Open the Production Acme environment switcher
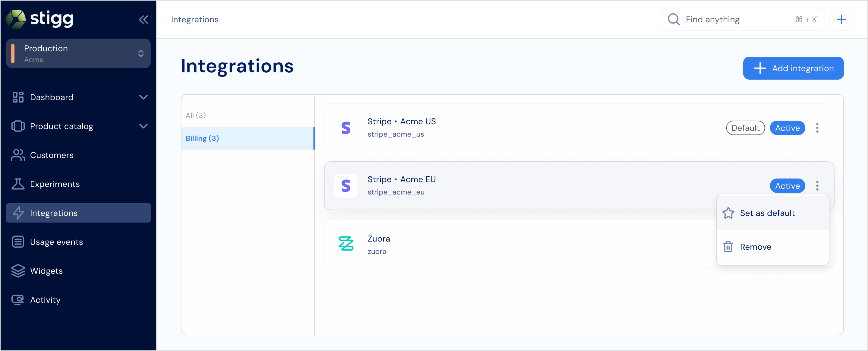The height and width of the screenshot is (351, 868). click(x=78, y=54)
